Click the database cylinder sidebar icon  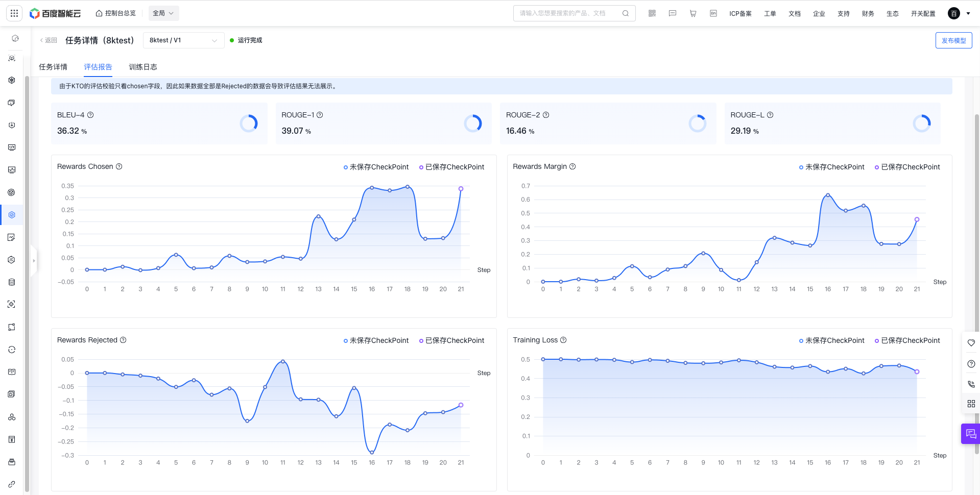pyautogui.click(x=12, y=282)
